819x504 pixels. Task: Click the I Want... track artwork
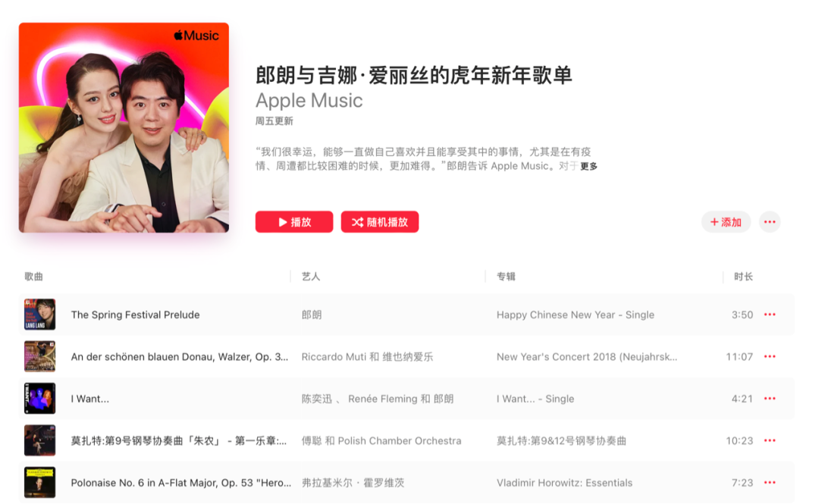pyautogui.click(x=39, y=399)
